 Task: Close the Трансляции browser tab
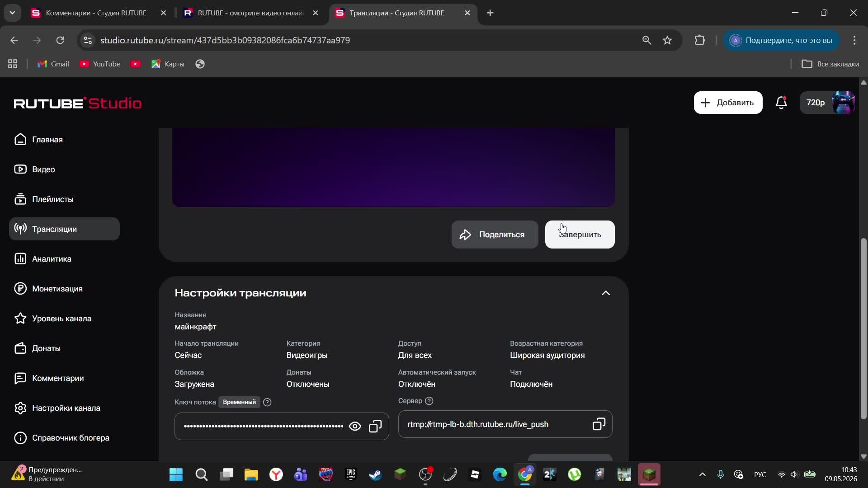point(467,13)
